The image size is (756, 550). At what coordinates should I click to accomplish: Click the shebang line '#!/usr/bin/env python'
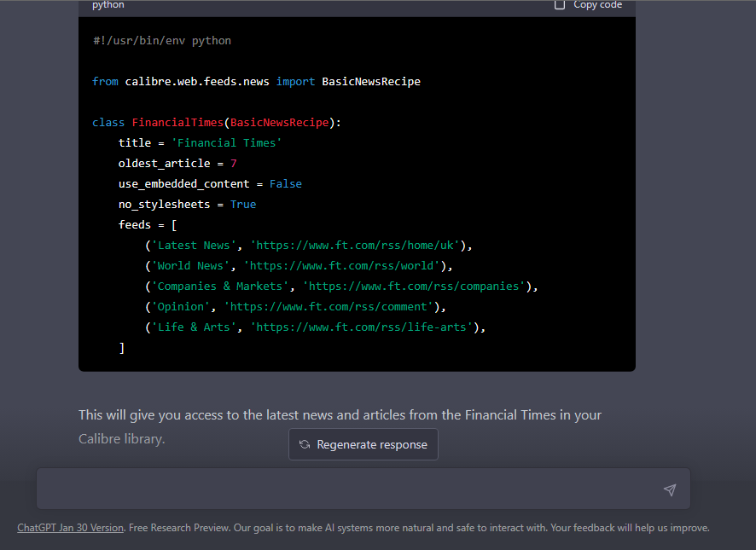click(162, 41)
